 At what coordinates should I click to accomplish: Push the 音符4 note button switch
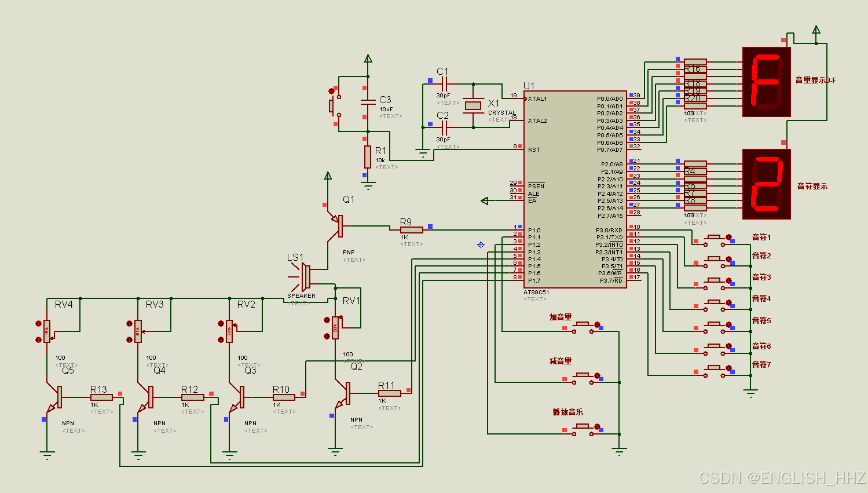tap(713, 304)
